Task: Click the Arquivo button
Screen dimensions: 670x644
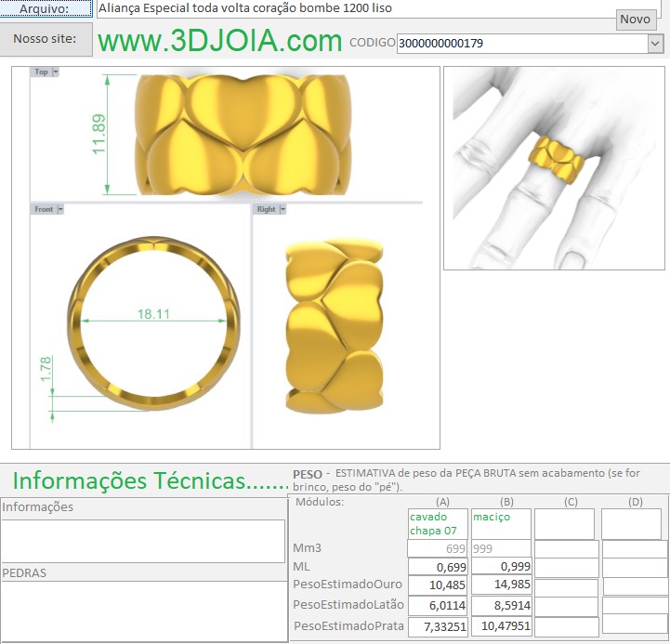Action: pos(46,8)
